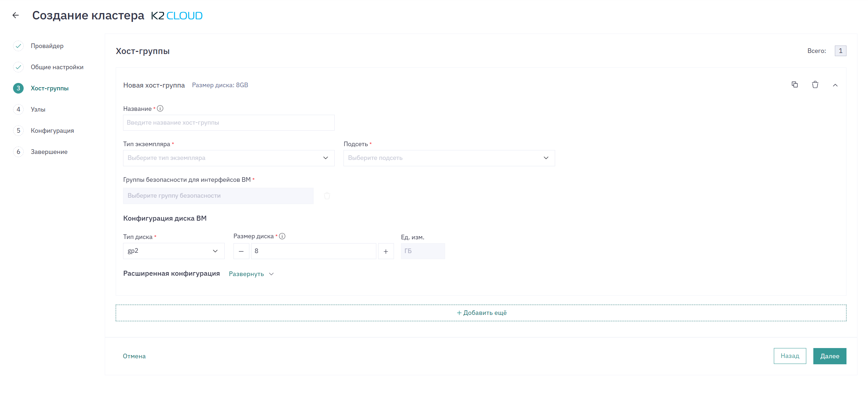The image size is (868, 419).
Task: Click the Новая хост-группа header title
Action: (154, 85)
